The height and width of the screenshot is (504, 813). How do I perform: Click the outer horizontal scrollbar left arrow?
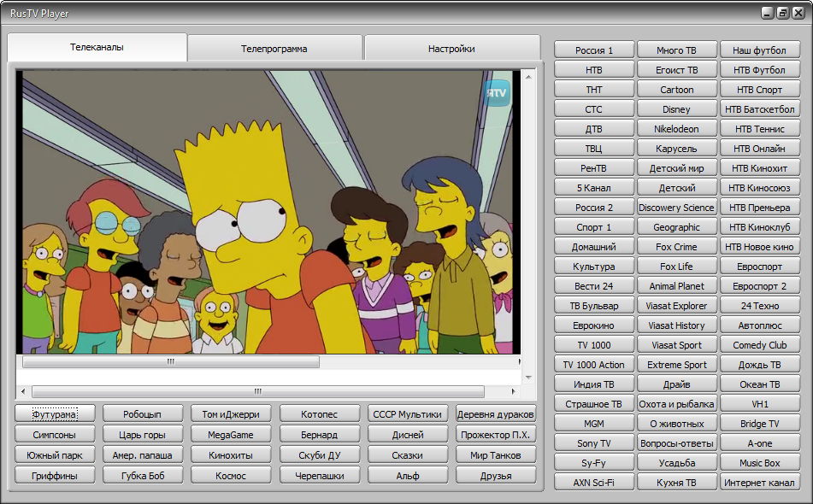[x=23, y=391]
